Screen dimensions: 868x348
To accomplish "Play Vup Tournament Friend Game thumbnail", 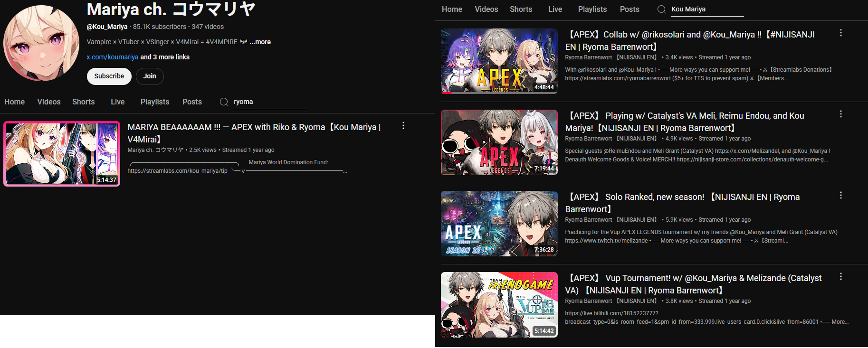I will 499,305.
